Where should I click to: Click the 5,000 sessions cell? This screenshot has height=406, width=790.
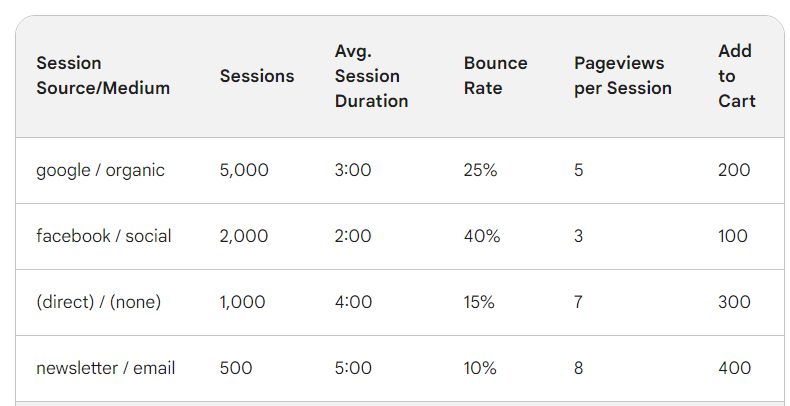[x=244, y=170]
